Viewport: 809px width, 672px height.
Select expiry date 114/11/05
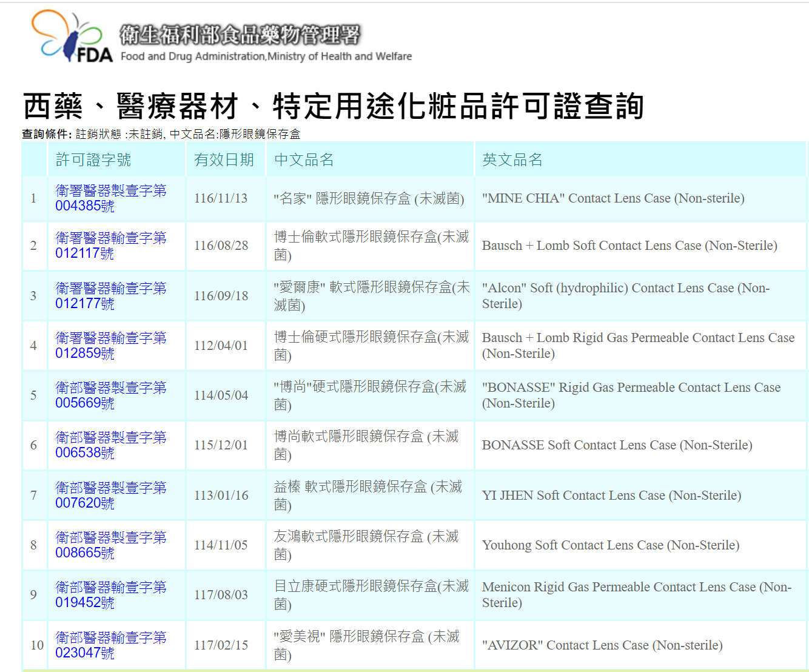coord(221,545)
